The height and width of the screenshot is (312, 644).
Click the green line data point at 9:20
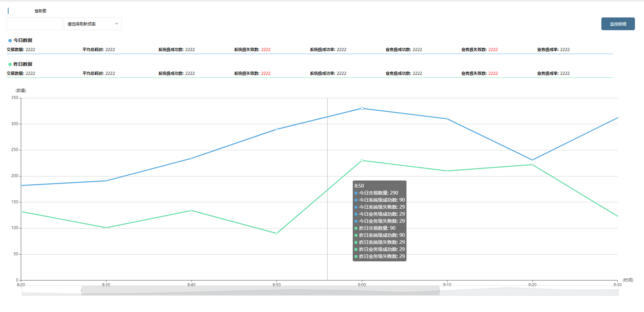coord(532,165)
